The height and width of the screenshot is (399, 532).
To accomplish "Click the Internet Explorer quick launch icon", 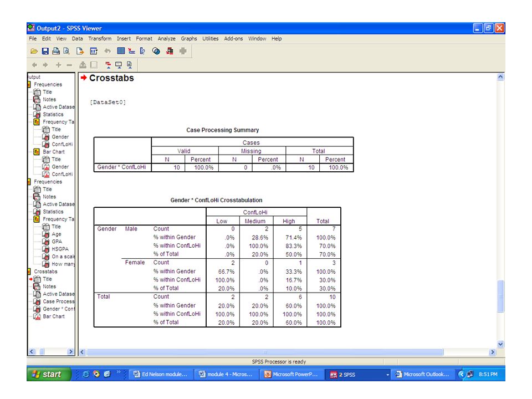I will (x=86, y=374).
